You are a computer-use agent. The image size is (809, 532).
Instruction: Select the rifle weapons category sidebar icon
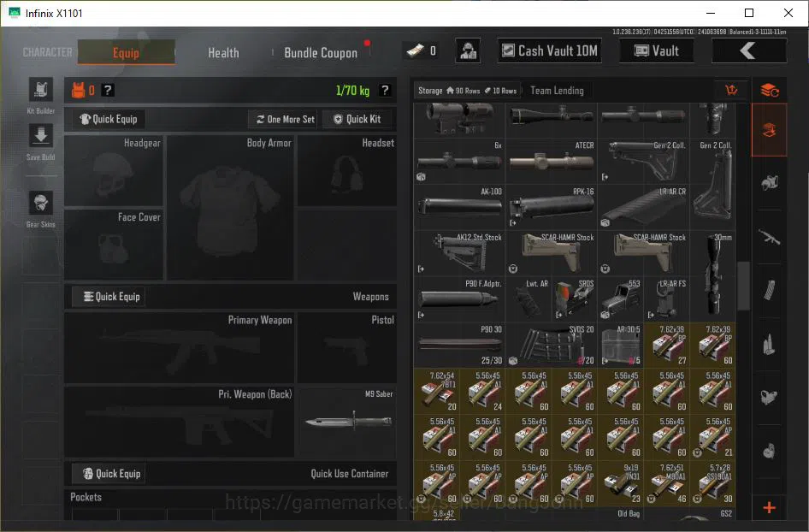770,237
